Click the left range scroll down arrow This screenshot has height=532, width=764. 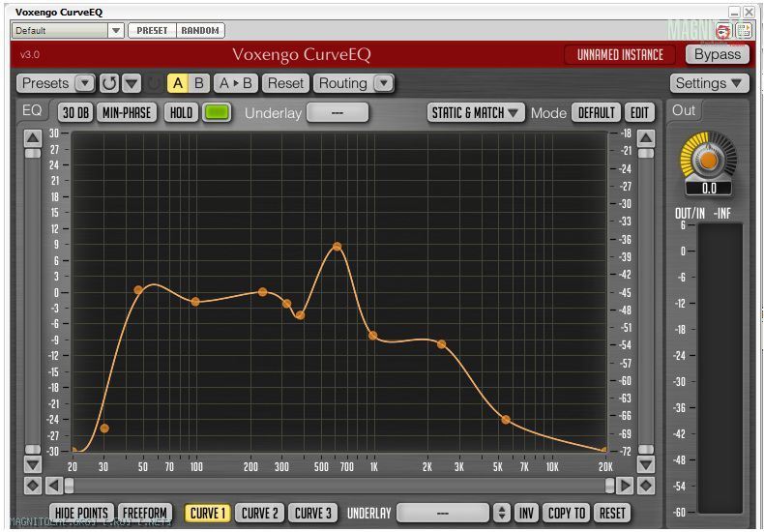pyautogui.click(x=33, y=464)
